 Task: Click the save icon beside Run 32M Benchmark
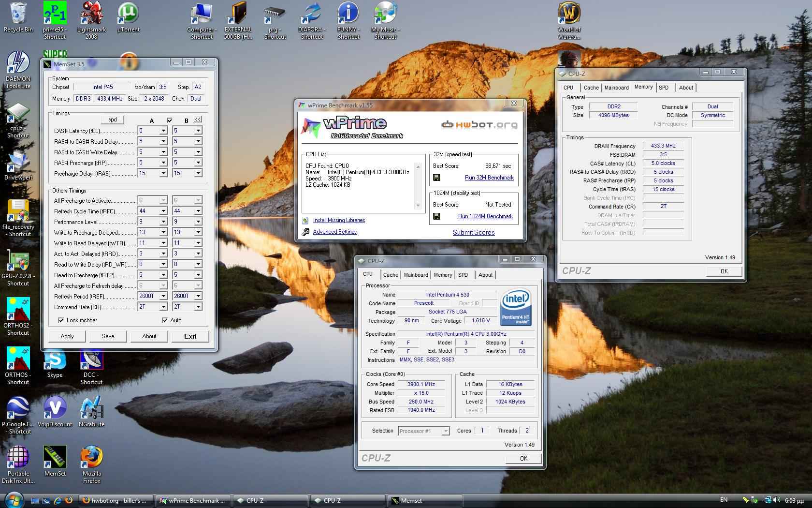[x=436, y=178]
